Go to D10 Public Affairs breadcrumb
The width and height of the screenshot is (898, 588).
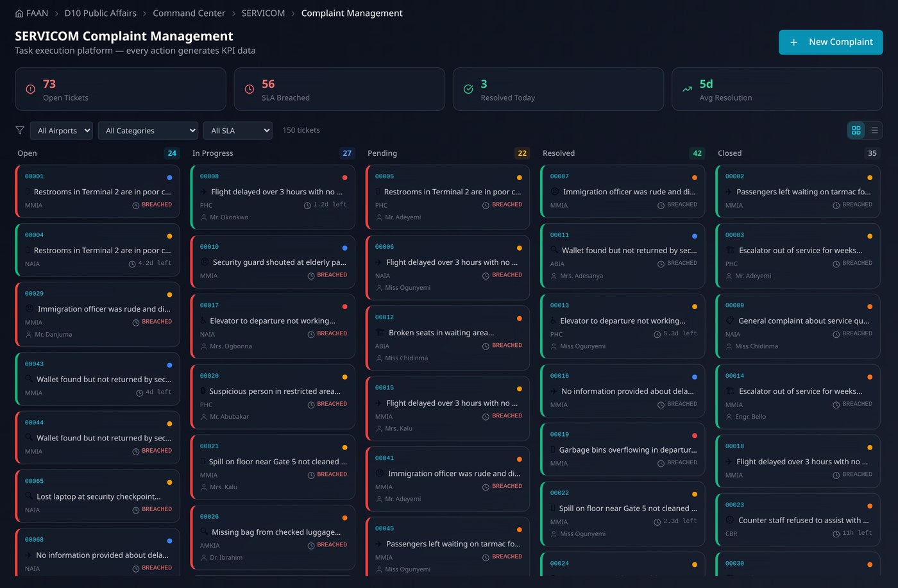pos(101,13)
